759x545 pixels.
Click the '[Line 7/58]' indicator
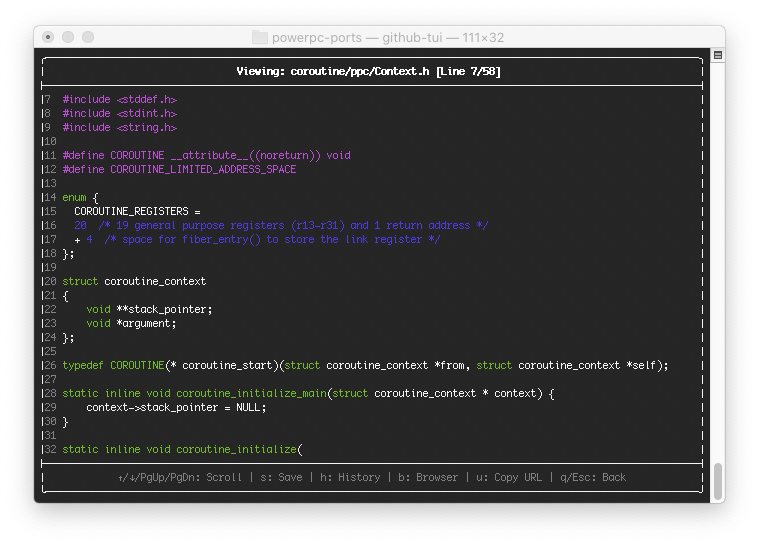[468, 72]
